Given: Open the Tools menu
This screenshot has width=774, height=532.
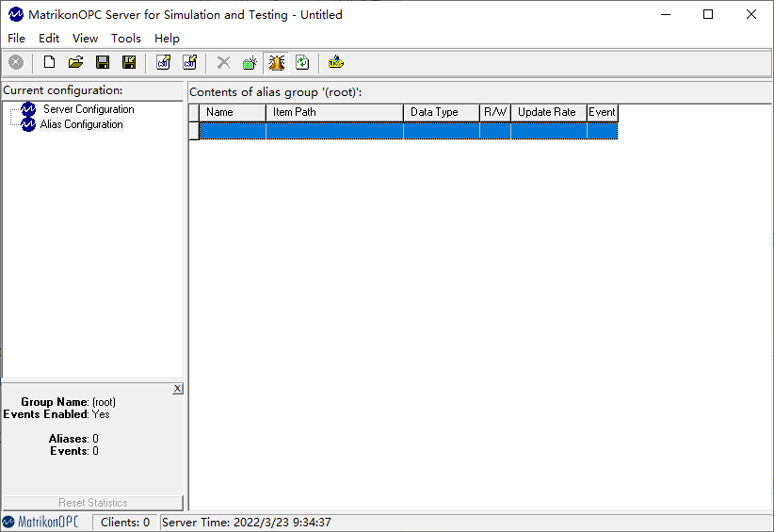Looking at the screenshot, I should coord(126,39).
